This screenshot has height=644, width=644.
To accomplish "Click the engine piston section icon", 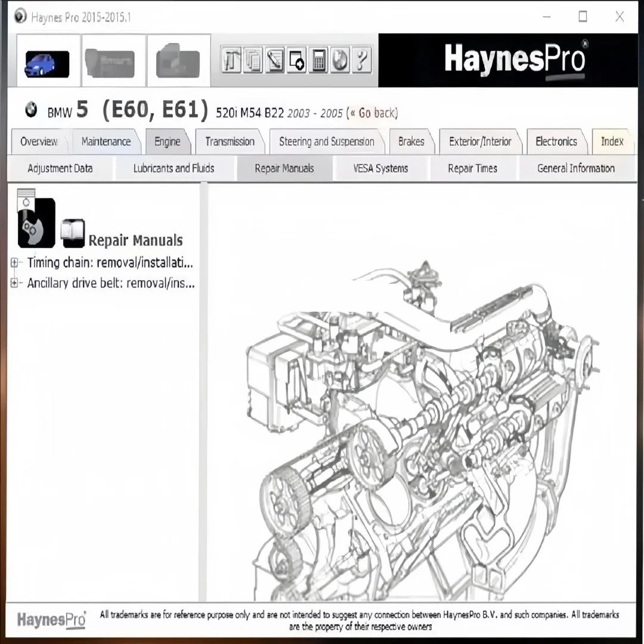I will (x=36, y=218).
